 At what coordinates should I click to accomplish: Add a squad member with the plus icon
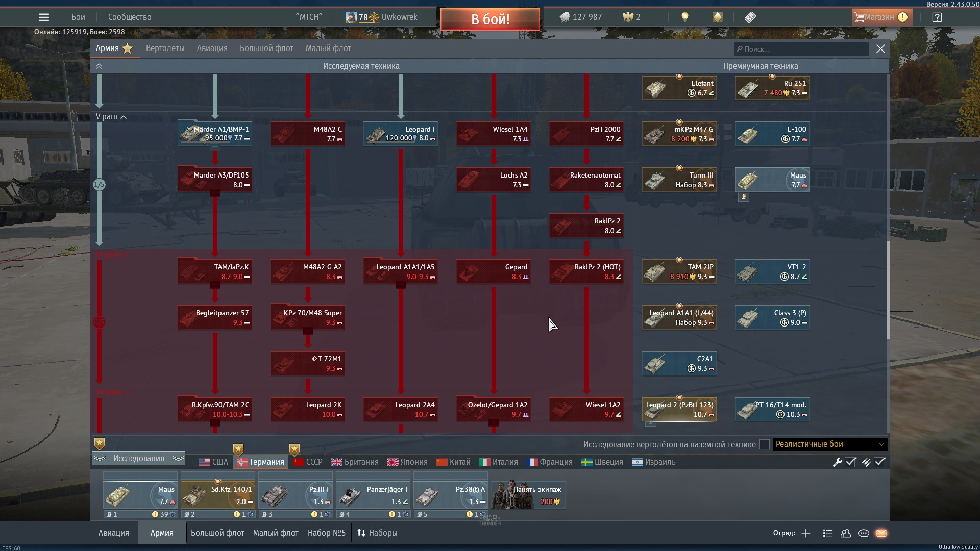tap(806, 533)
